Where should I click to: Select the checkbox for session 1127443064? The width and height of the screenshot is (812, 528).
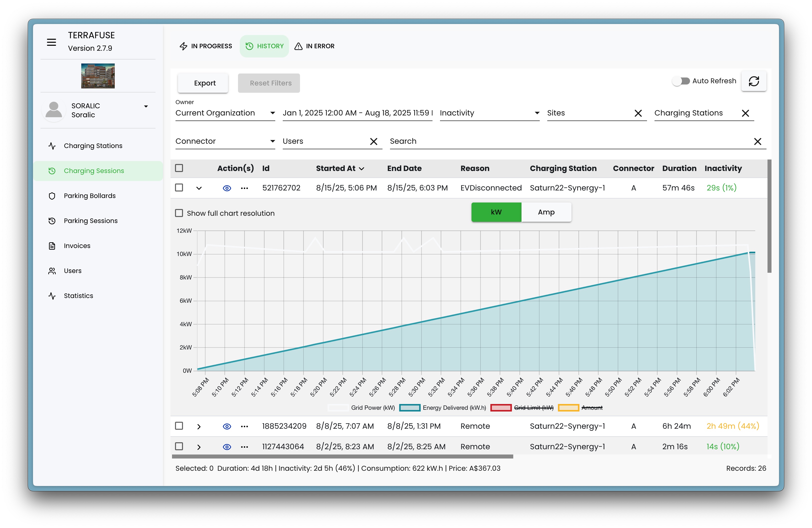click(x=179, y=446)
